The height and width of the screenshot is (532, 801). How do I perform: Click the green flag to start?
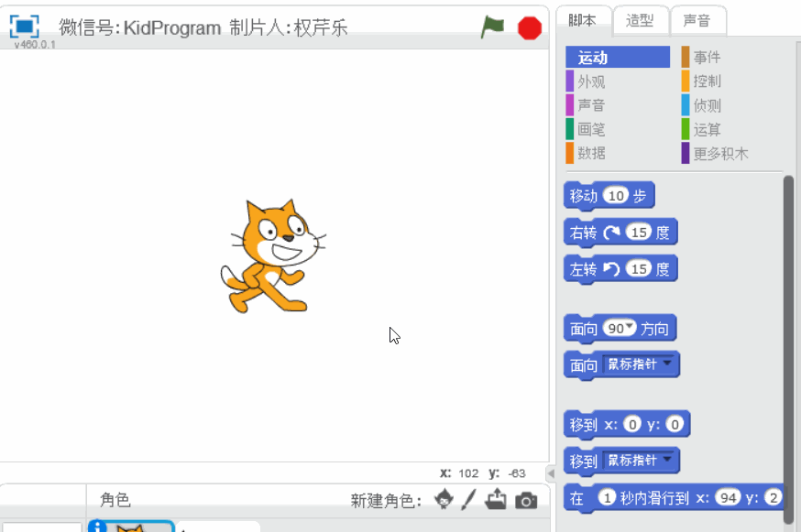(492, 27)
